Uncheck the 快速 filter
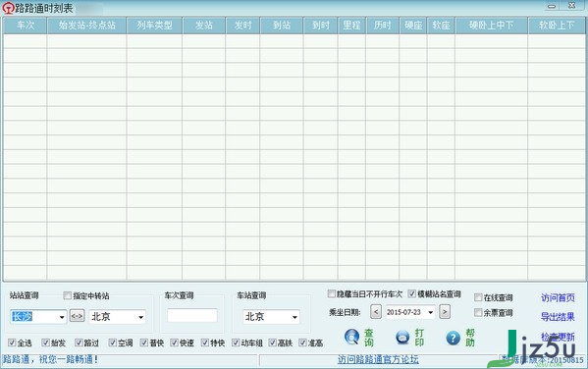Screen dimensions: 588x369 pos(174,343)
